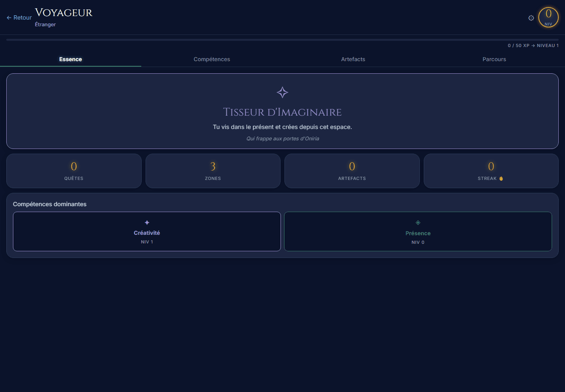Viewport: 565px width, 392px height.
Task: Open the Streak stat card
Action: 491,171
